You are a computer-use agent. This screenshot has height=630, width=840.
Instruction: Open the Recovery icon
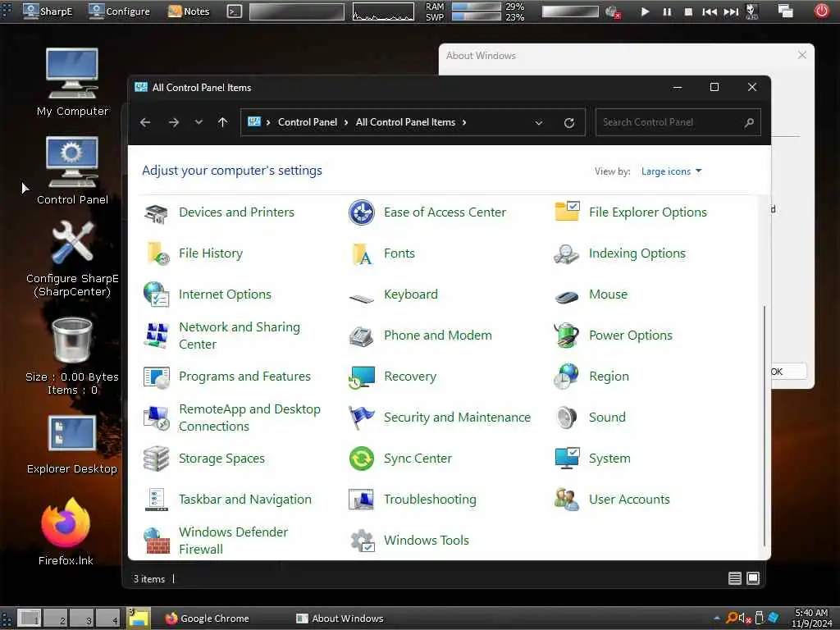click(362, 377)
